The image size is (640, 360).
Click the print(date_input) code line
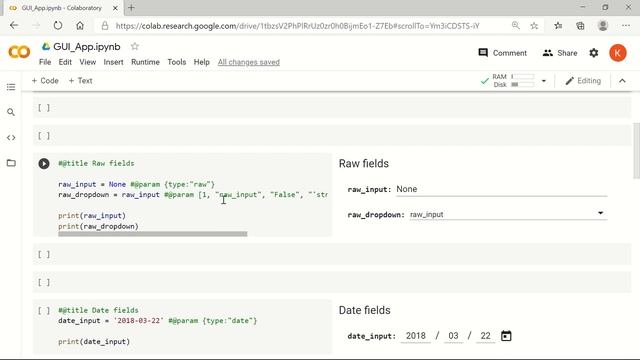click(94, 342)
